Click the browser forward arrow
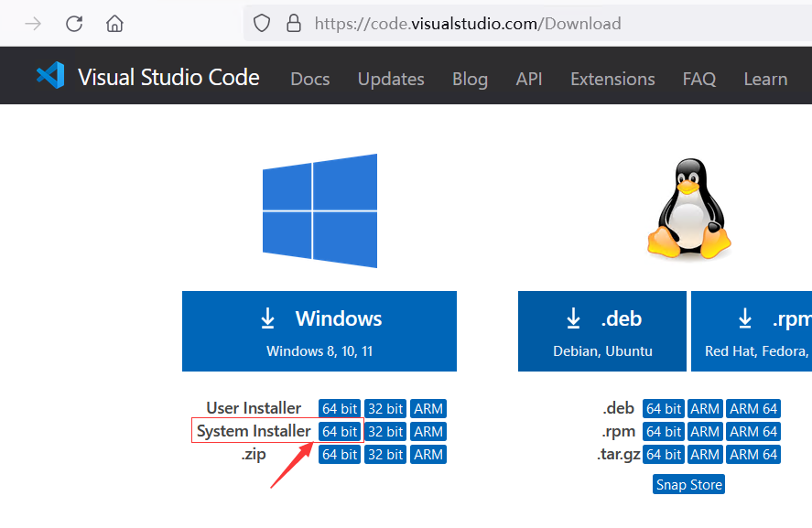812x528 pixels. [33, 24]
